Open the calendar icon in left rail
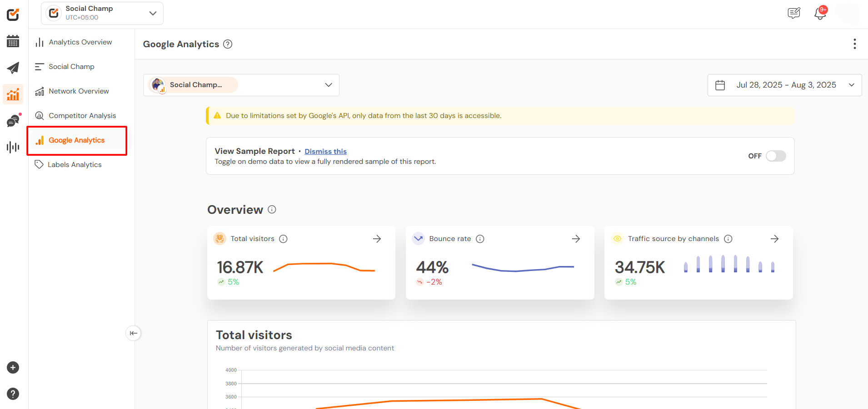 point(13,41)
